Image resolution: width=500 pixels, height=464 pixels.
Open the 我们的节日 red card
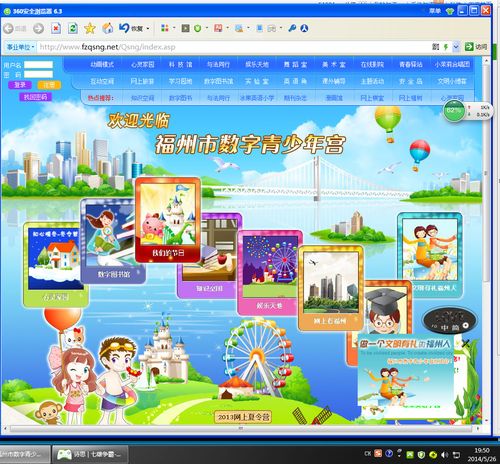168,220
